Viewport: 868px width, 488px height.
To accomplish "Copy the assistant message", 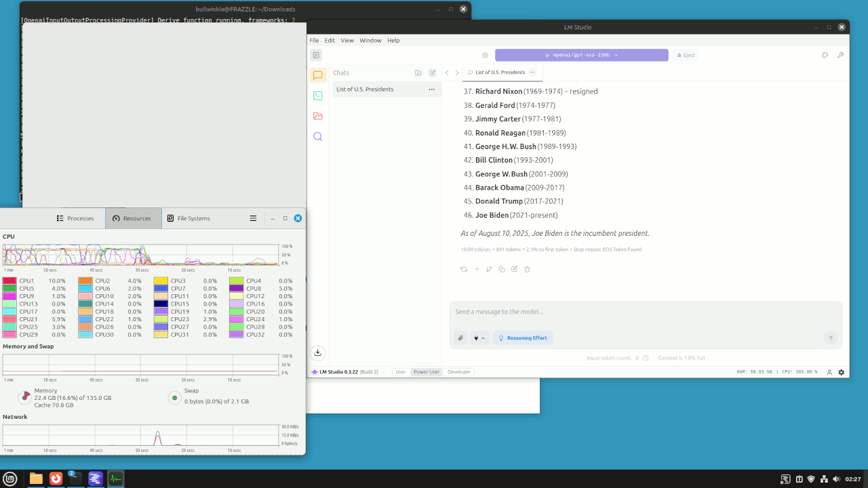I will click(502, 269).
